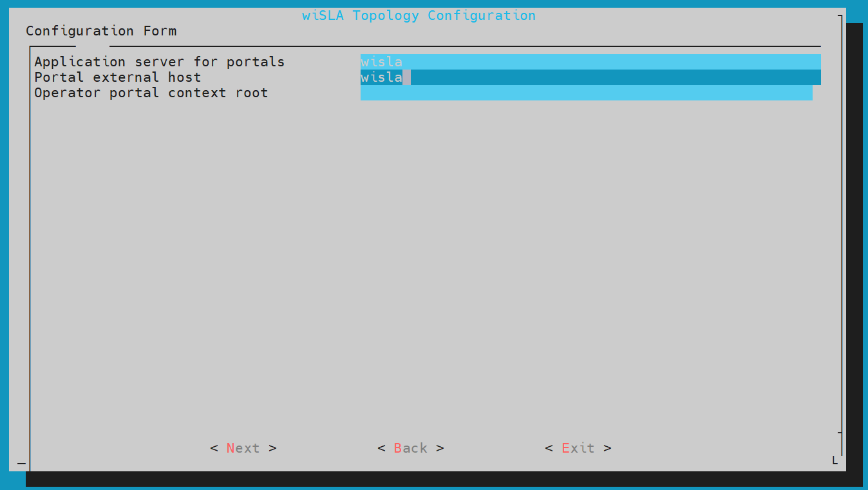
Task: Click the 'Configuration Form' heading
Action: pyautogui.click(x=101, y=31)
